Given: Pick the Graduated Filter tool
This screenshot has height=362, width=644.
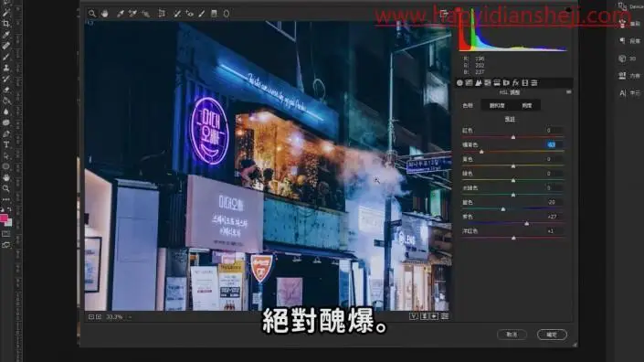Looking at the screenshot, I should click(x=214, y=14).
